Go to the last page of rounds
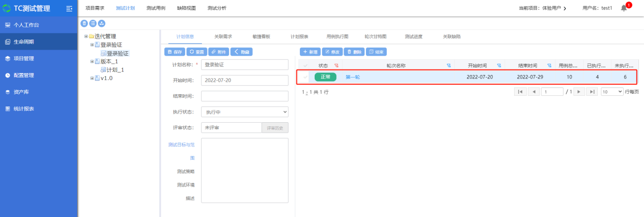This screenshot has height=217, width=644. (592, 92)
